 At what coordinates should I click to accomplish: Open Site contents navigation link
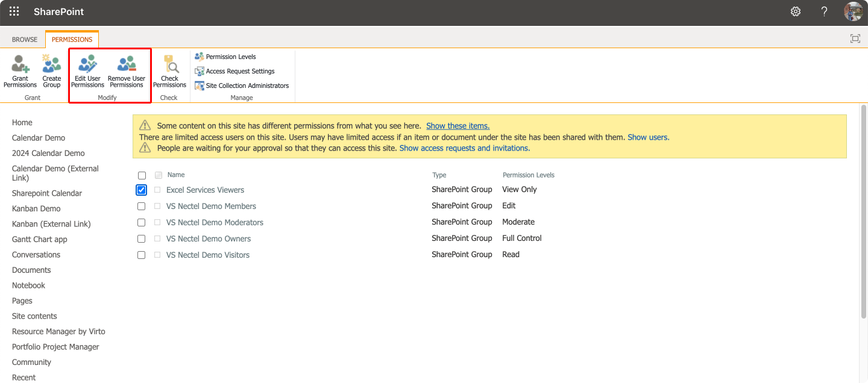point(34,316)
